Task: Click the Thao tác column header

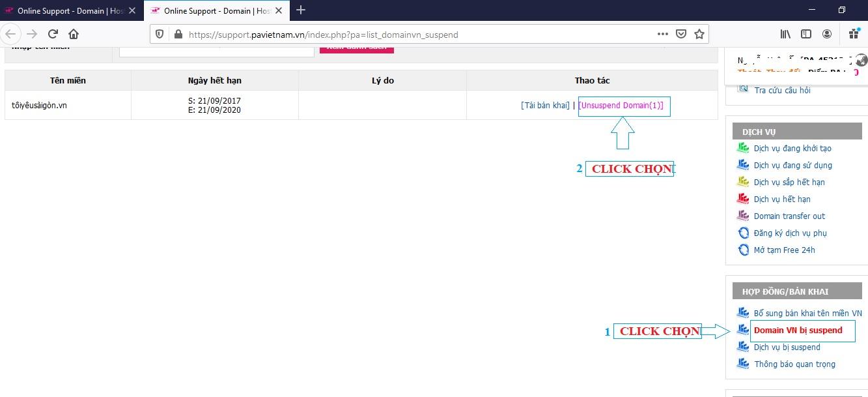Action: (x=593, y=80)
